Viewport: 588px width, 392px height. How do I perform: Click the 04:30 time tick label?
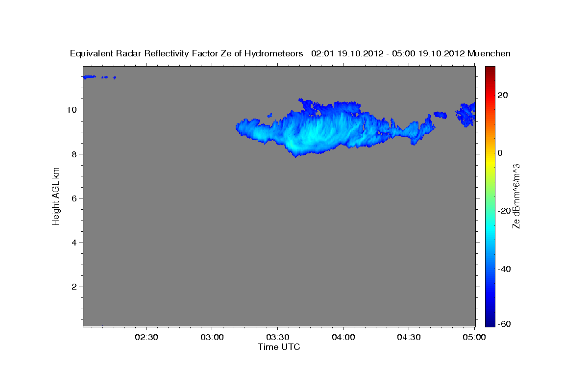click(x=409, y=337)
